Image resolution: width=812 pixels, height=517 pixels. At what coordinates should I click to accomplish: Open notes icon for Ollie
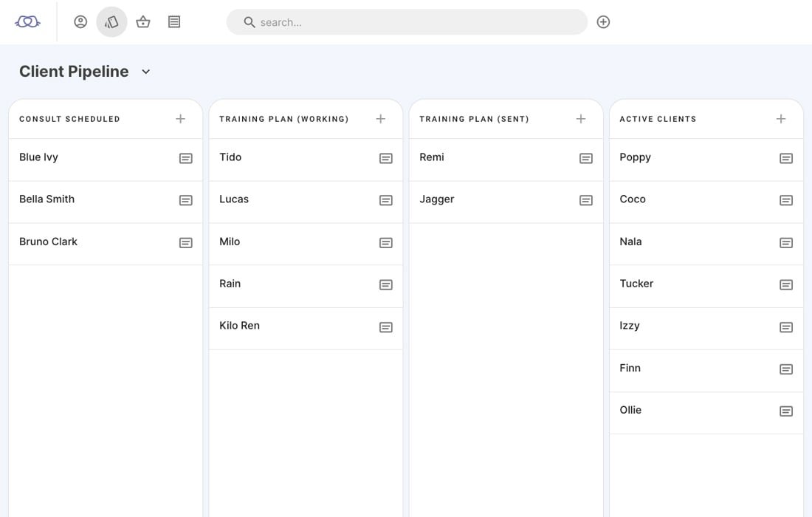click(x=786, y=411)
